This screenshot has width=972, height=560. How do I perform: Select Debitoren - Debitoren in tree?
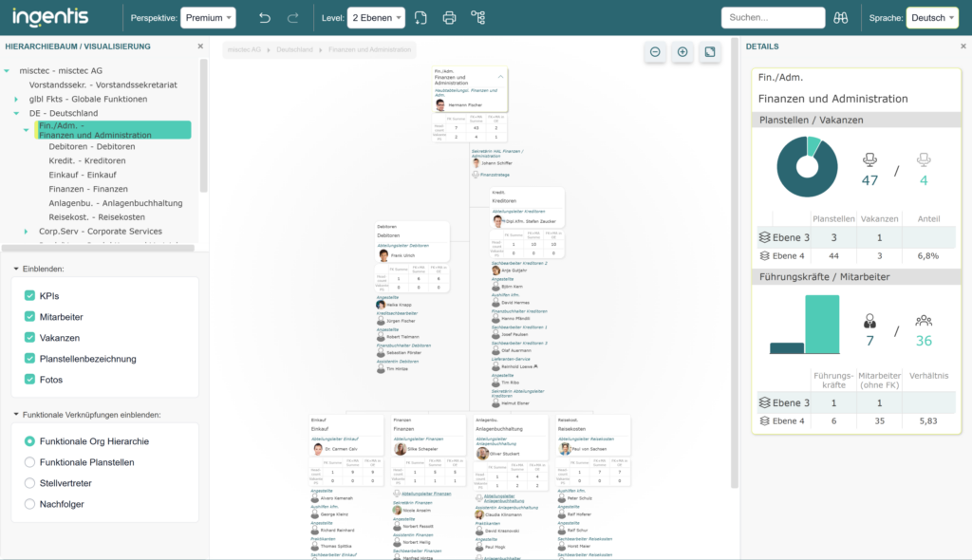[92, 146]
